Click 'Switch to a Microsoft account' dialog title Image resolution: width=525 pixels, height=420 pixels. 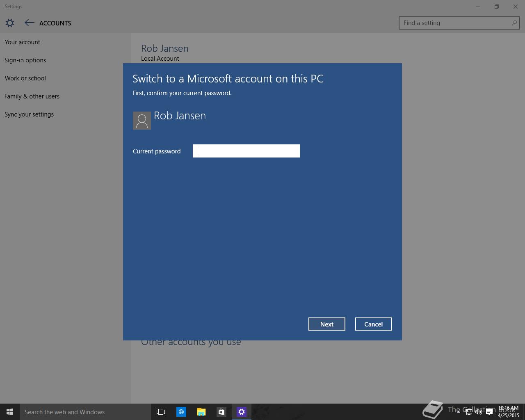[228, 79]
